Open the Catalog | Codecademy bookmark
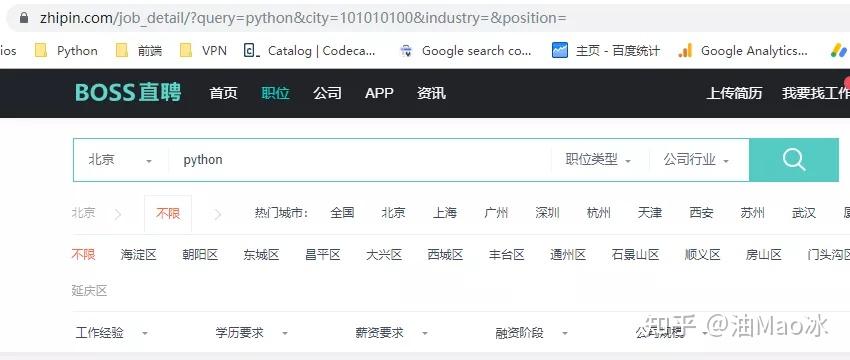This screenshot has width=850, height=360. pyautogui.click(x=310, y=51)
